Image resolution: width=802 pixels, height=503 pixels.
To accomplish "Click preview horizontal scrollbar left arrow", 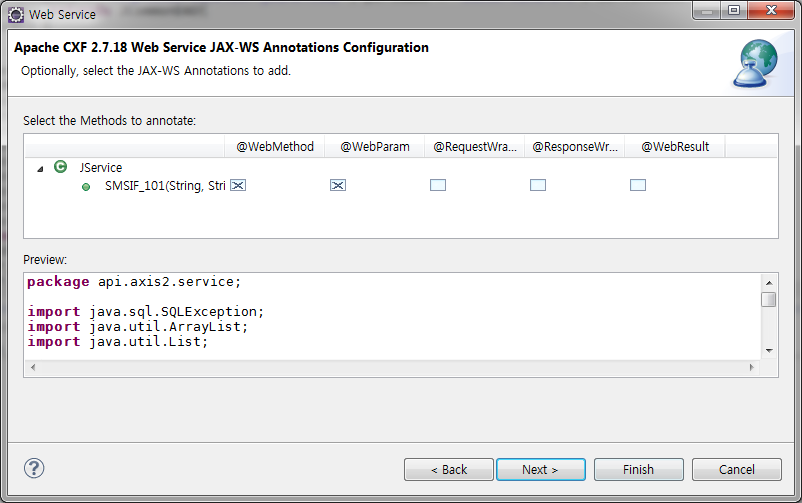I will tap(33, 367).
